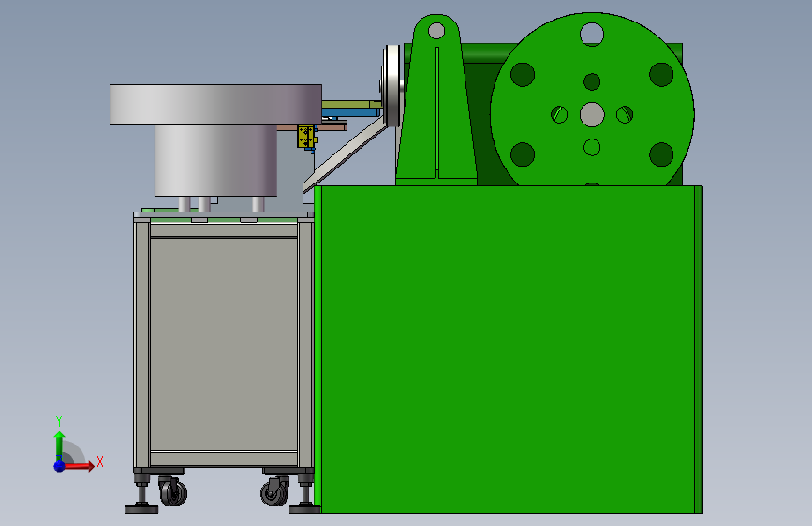
Task: Click the blue Z axis ball of triad
Action: [x=60, y=466]
